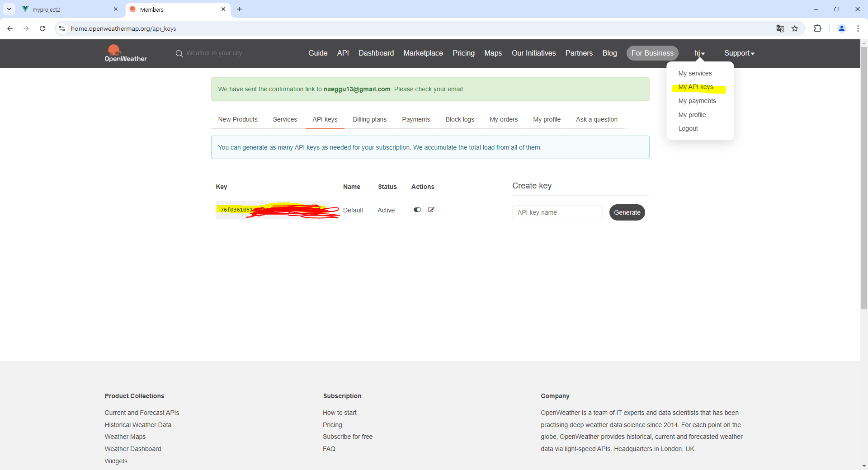Open the browser extensions icon
This screenshot has height=470, width=868.
[817, 28]
